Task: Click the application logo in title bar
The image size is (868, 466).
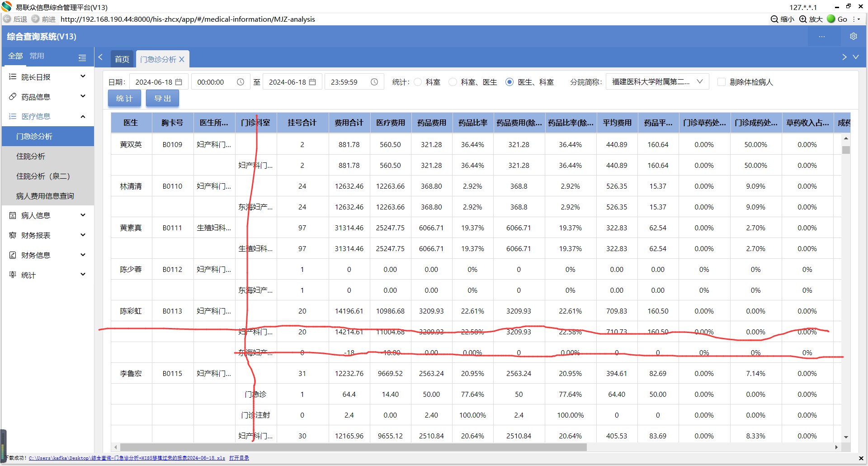Action: [6, 7]
